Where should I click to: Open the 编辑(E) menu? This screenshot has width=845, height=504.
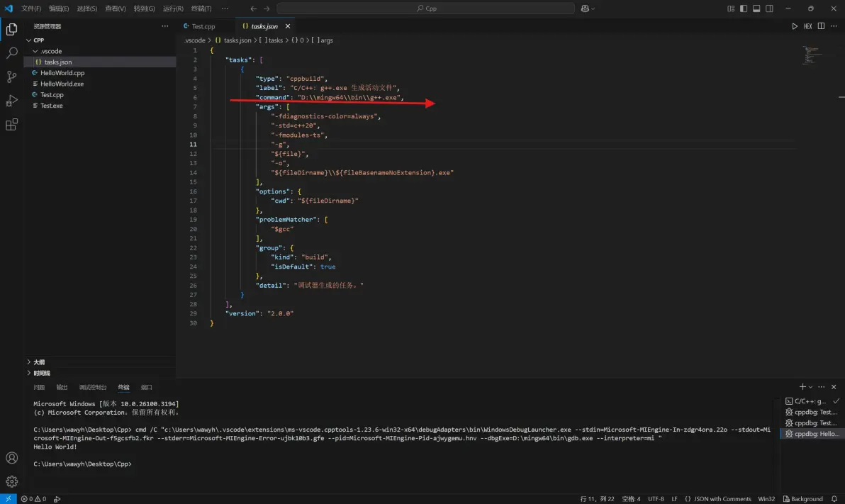(59, 9)
